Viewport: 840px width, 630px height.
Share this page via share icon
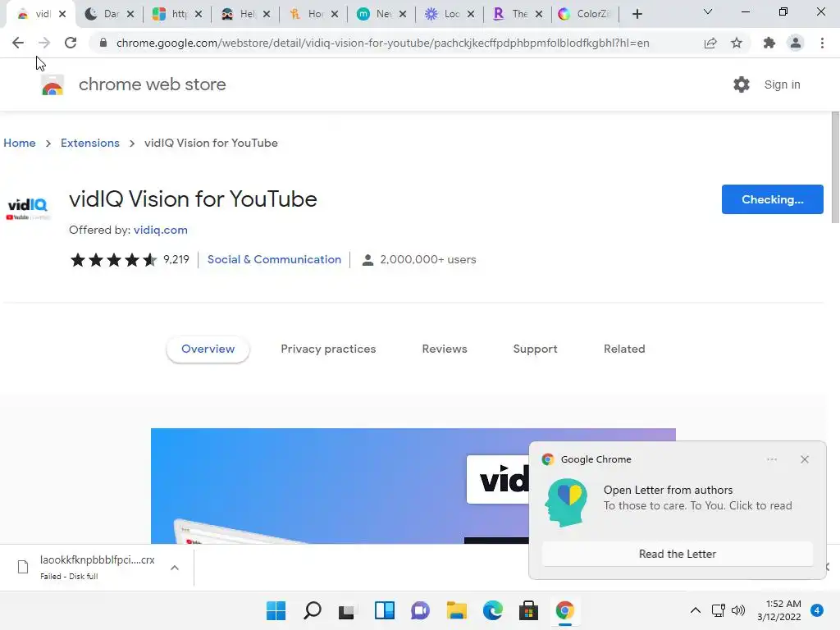tap(710, 43)
